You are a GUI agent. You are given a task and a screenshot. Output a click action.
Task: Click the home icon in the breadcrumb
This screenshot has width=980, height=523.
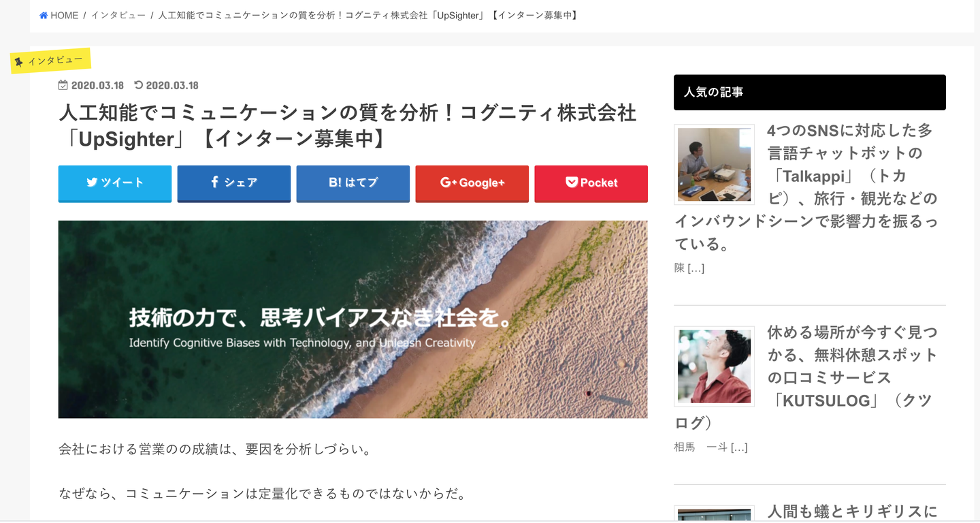tap(44, 16)
